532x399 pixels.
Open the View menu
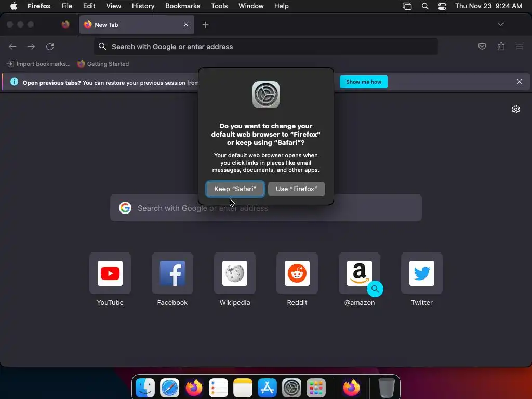pyautogui.click(x=114, y=6)
